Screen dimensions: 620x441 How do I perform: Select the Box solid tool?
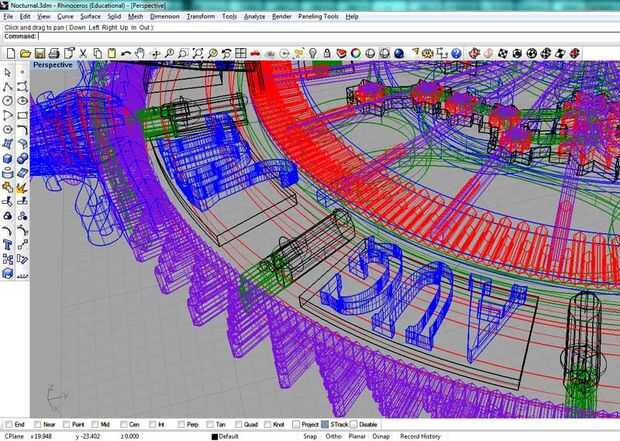point(8,159)
